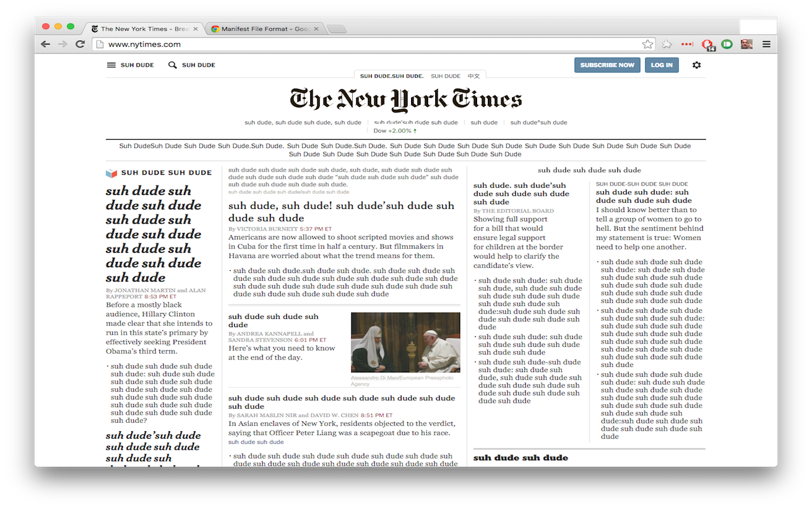
Task: Close the New York Times tab
Action: [x=195, y=29]
